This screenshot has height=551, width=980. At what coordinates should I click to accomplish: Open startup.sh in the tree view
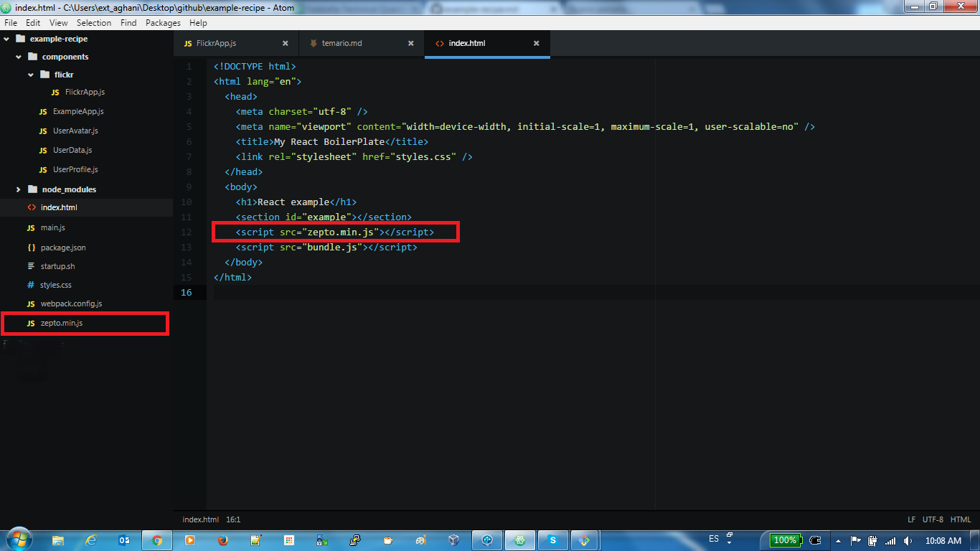[58, 266]
